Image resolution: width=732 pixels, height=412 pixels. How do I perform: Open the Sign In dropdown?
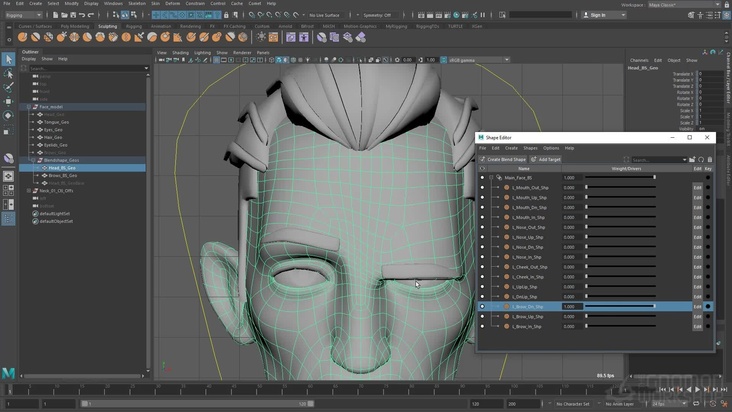(604, 15)
